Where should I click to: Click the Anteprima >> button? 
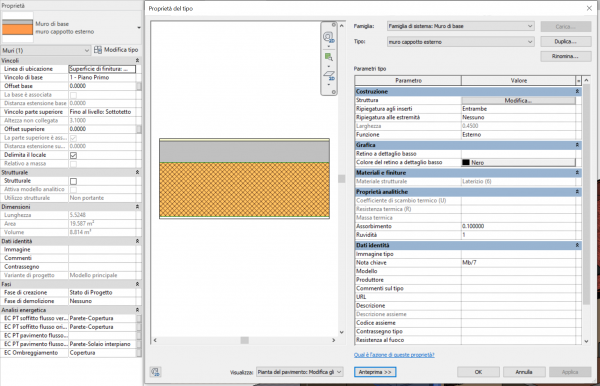375,372
